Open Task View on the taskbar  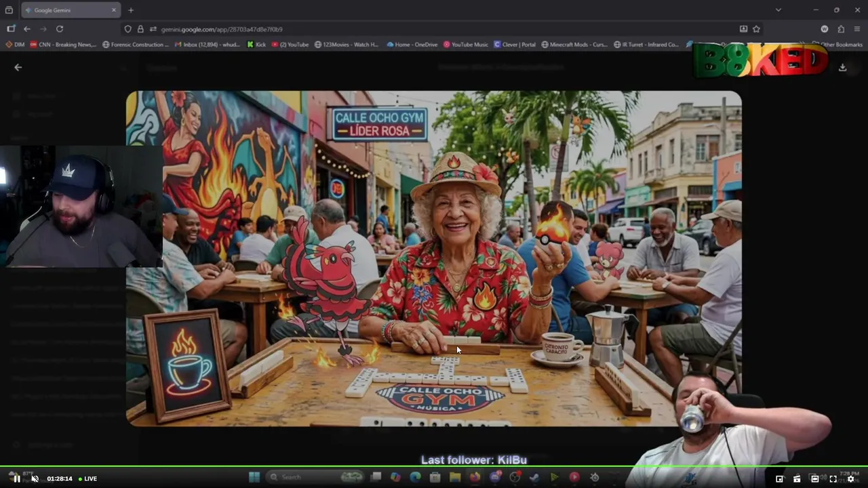coord(376,477)
